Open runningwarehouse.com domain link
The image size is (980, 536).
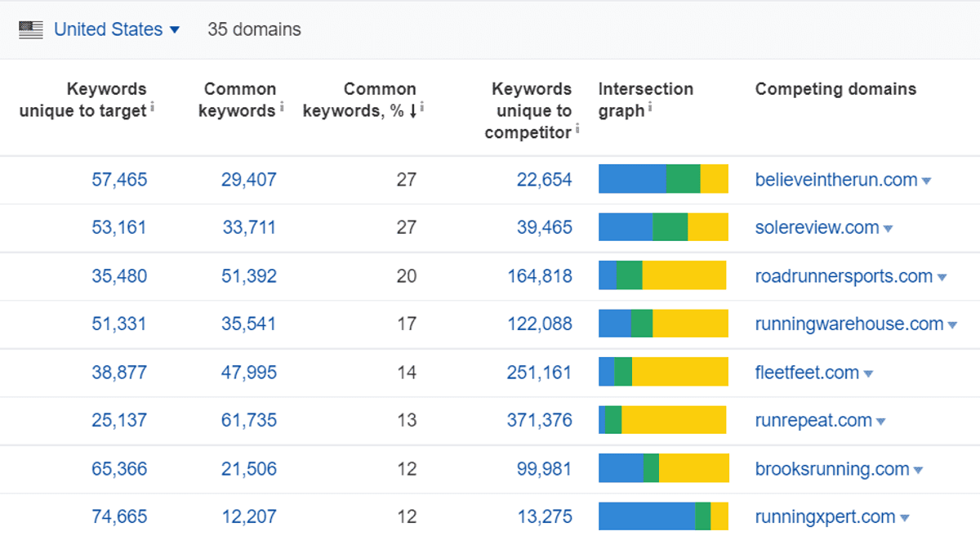[849, 324]
